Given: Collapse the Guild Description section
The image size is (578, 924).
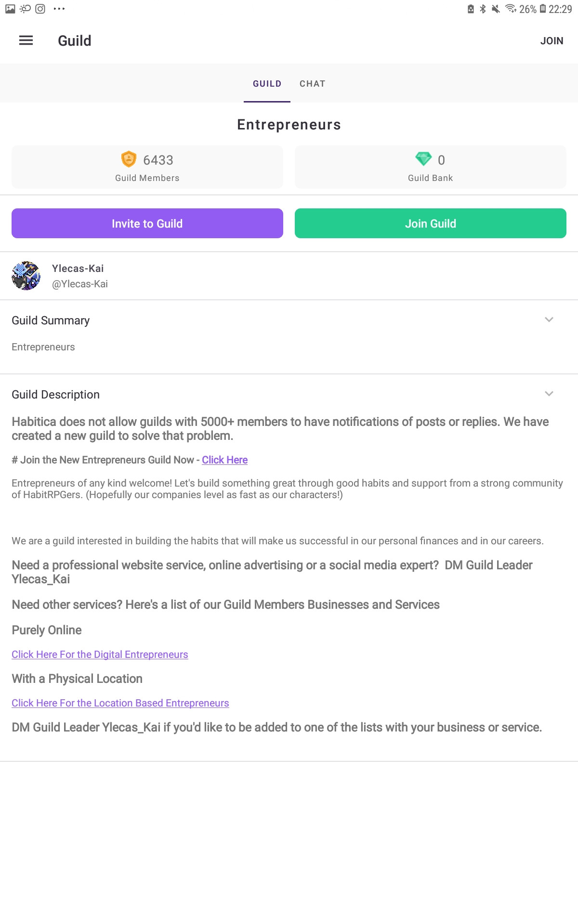Looking at the screenshot, I should click(549, 394).
